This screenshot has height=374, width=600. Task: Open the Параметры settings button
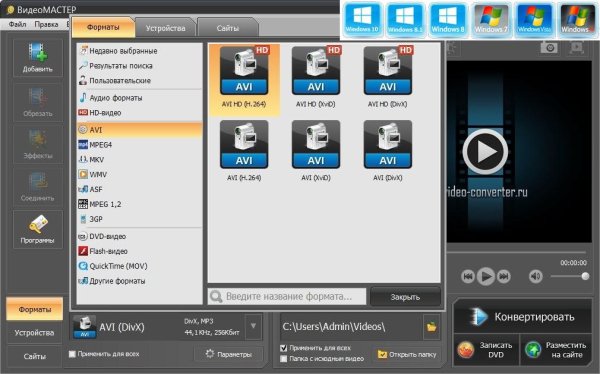pos(229,354)
